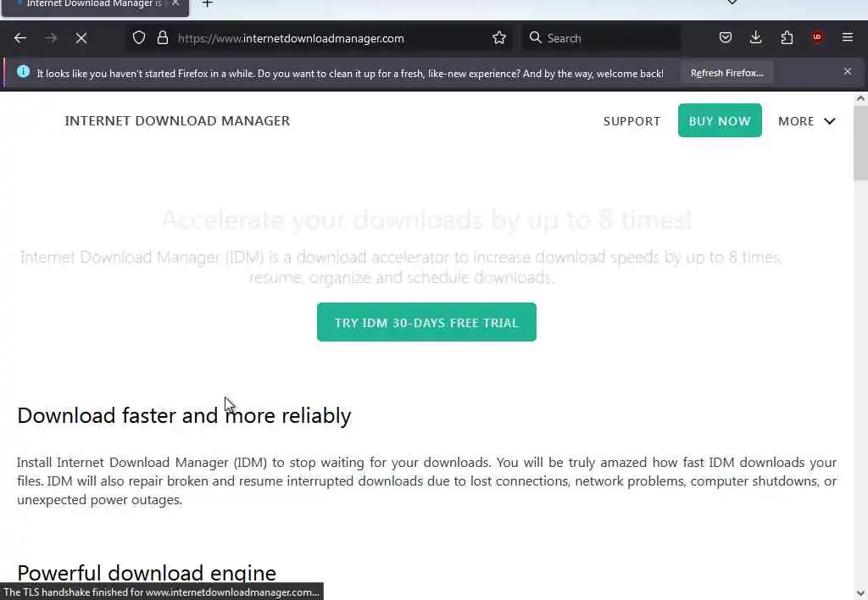Click 'Accelerate your downloads by up to 8 times!'
The width and height of the screenshot is (868, 600).
tap(427, 219)
